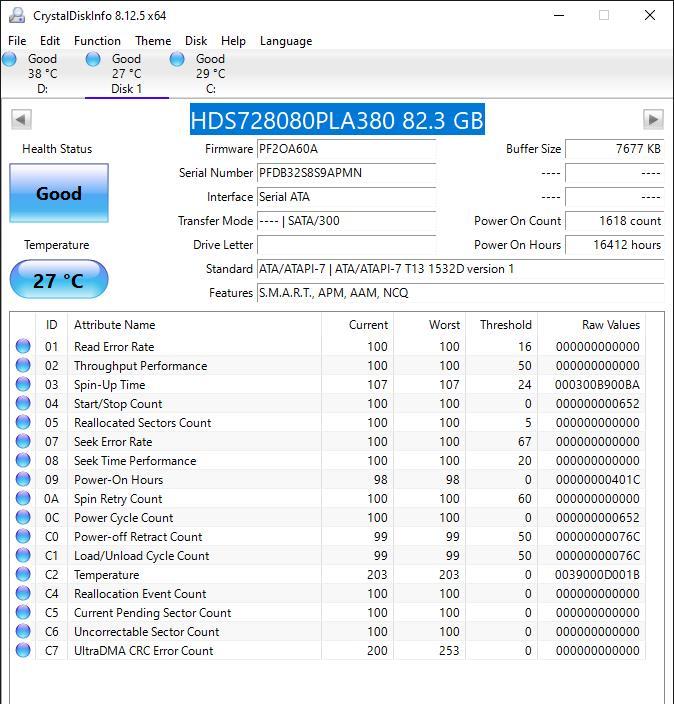The width and height of the screenshot is (674, 704).
Task: Click the Reallocation Event Count status orb
Action: 23,593
